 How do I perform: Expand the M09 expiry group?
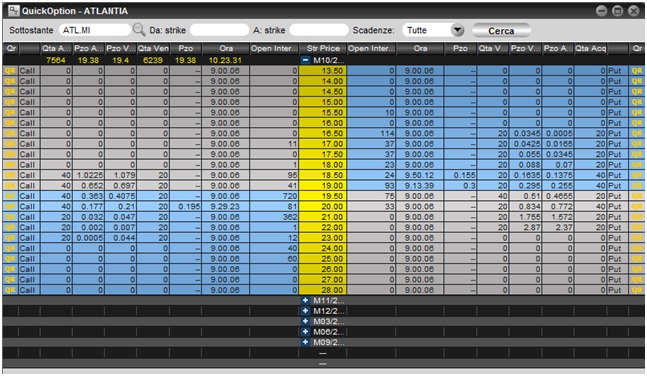[x=305, y=342]
